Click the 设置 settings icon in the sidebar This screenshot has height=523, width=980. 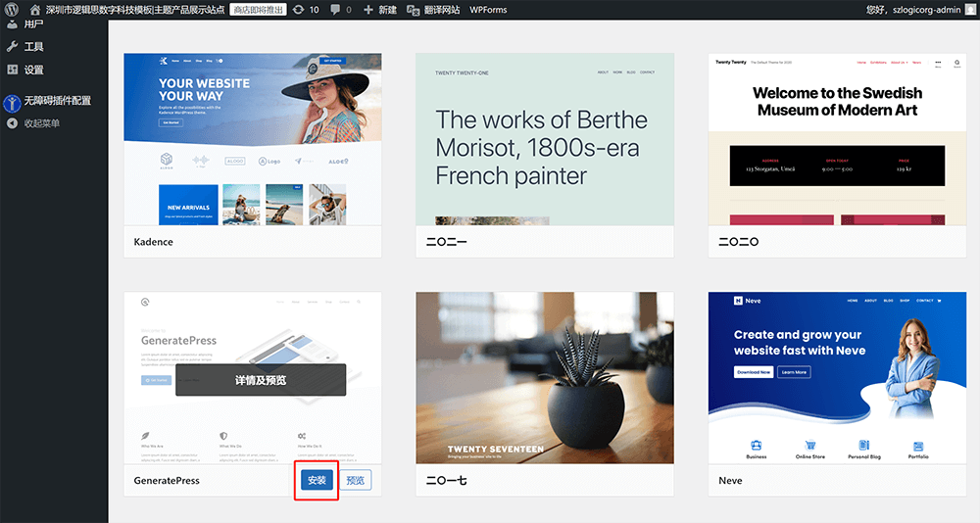(x=12, y=70)
